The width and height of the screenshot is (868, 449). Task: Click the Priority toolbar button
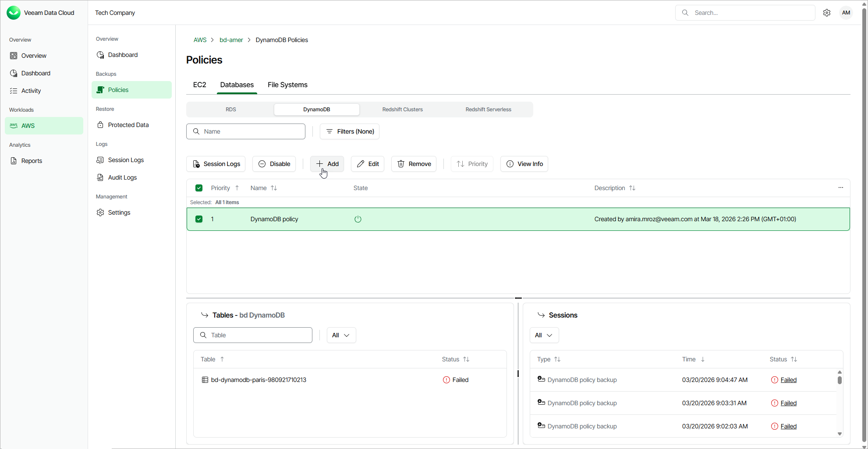pos(472,164)
